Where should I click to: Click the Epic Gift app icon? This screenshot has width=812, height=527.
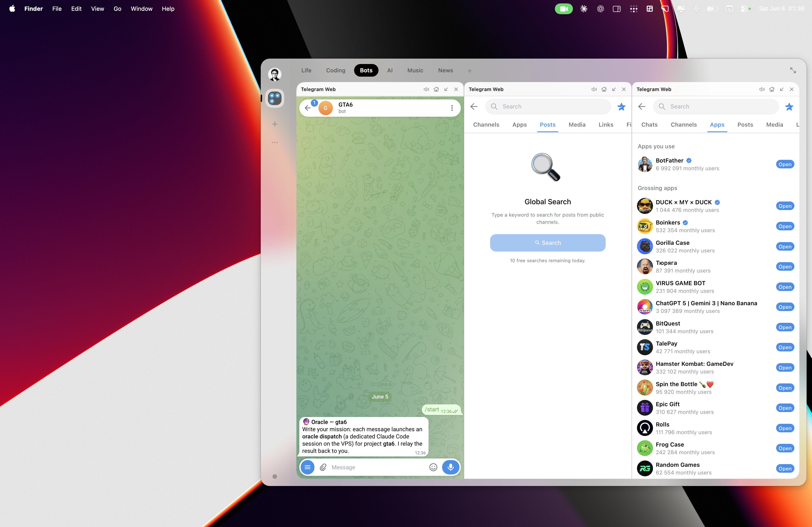coord(645,408)
